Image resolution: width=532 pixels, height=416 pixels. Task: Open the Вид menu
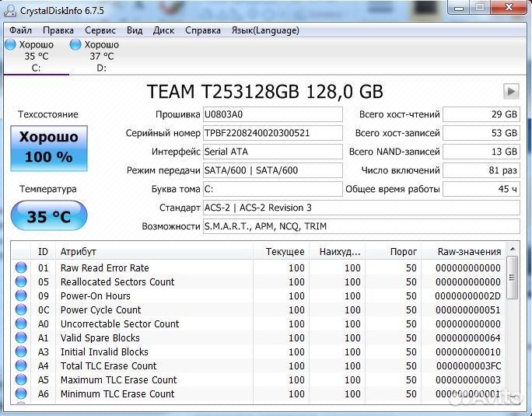point(135,30)
